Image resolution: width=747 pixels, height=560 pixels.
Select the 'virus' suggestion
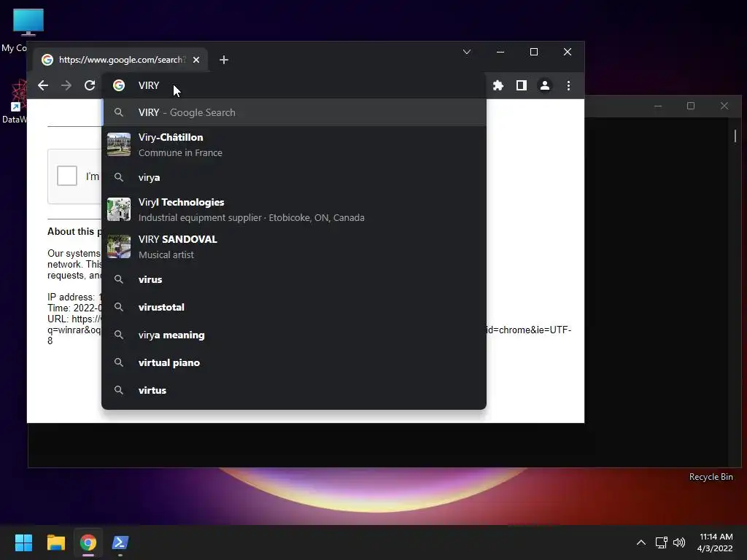pyautogui.click(x=294, y=279)
